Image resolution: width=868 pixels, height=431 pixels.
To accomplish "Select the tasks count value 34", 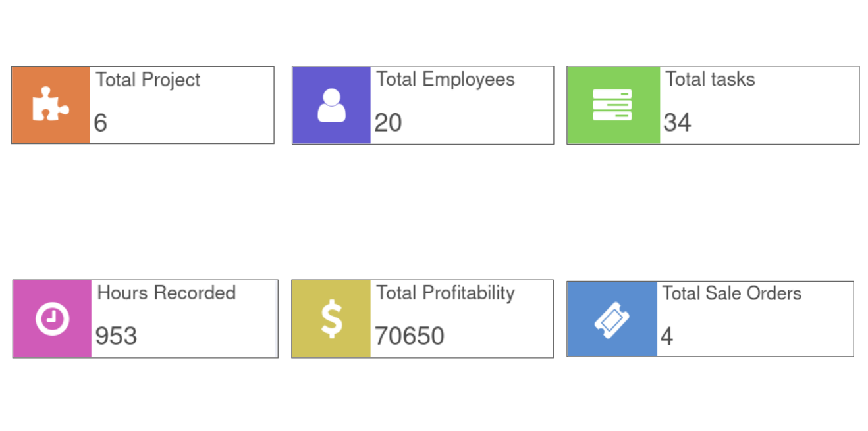I will click(x=677, y=123).
